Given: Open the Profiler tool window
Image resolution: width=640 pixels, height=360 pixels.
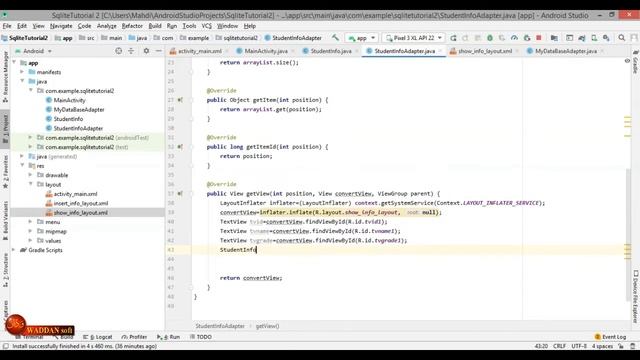Looking at the screenshot, I should 134,337.
